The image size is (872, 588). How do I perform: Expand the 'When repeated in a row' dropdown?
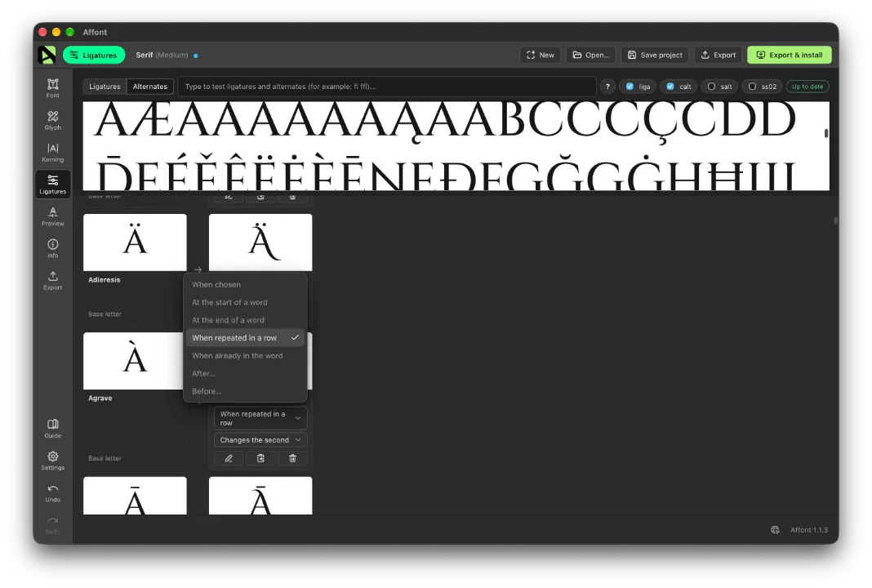(x=260, y=418)
